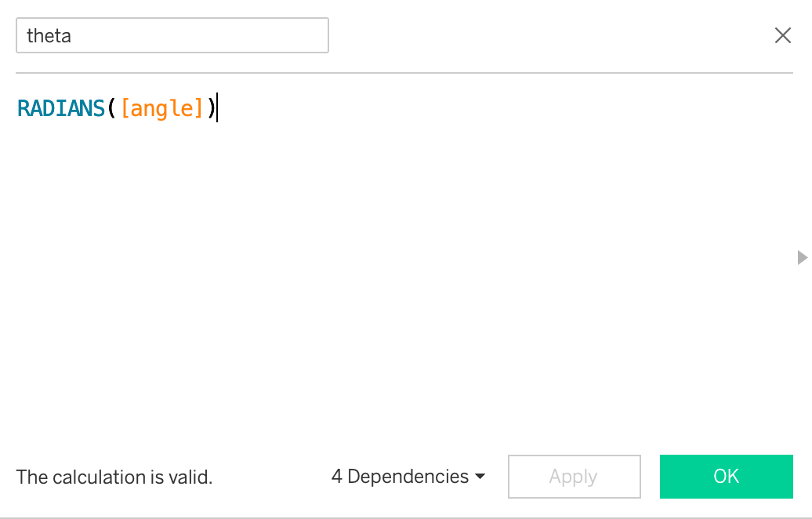
Task: Click the Apply button
Action: [574, 477]
